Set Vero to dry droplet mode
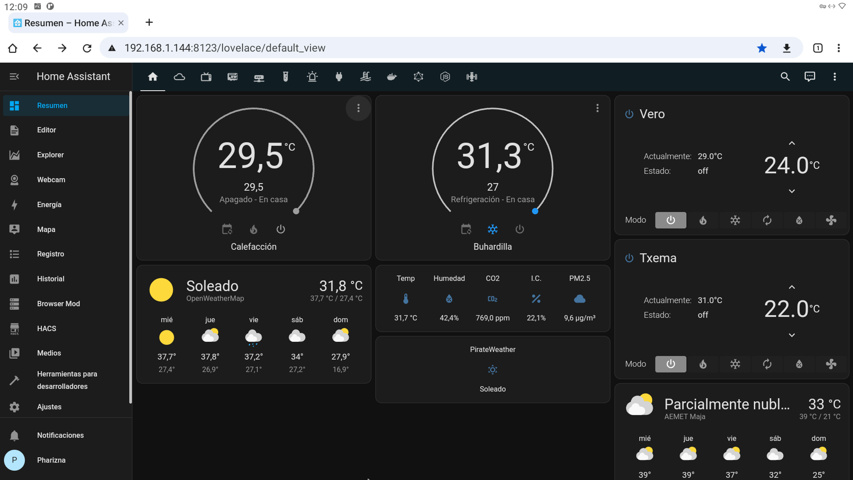This screenshot has height=480, width=853. (x=799, y=220)
